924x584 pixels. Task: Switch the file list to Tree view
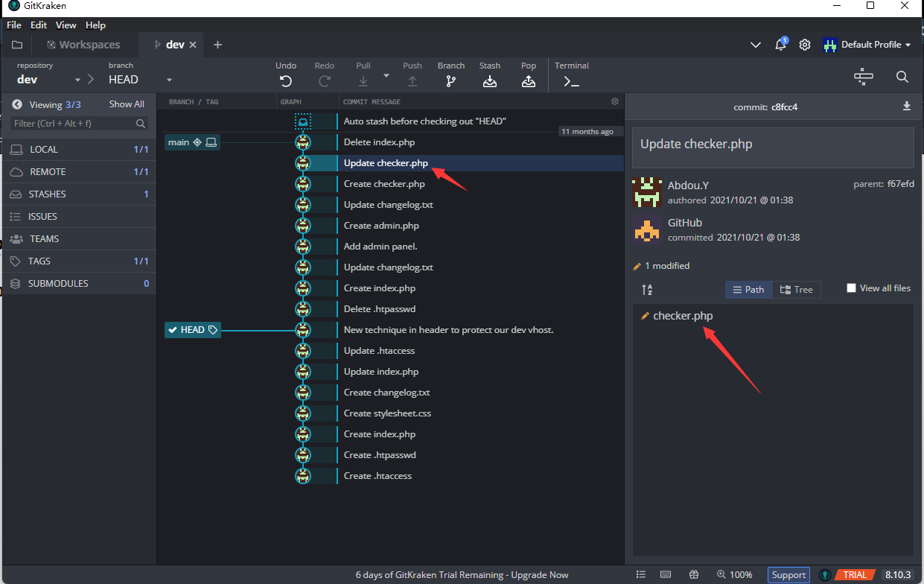pos(797,290)
